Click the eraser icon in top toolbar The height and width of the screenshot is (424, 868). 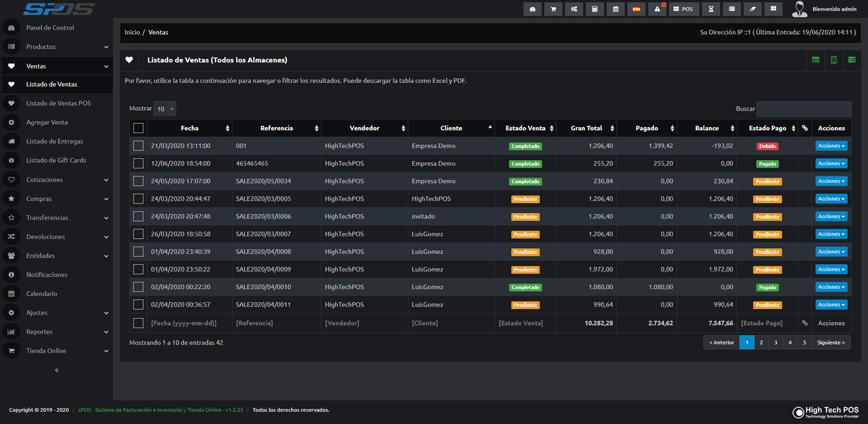[x=752, y=9]
